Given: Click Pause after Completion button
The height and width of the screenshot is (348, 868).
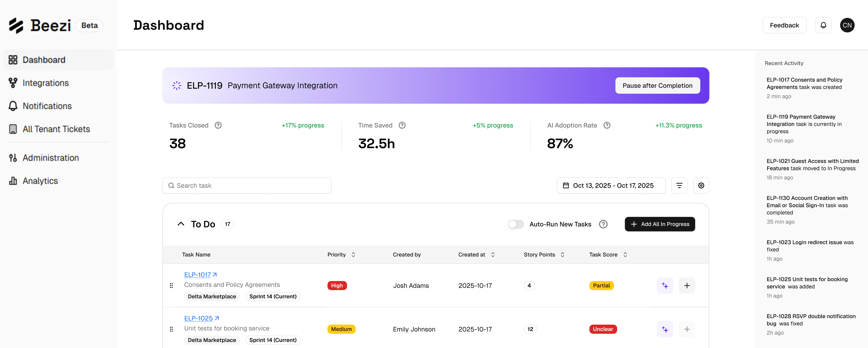Looking at the screenshot, I should click(x=657, y=86).
